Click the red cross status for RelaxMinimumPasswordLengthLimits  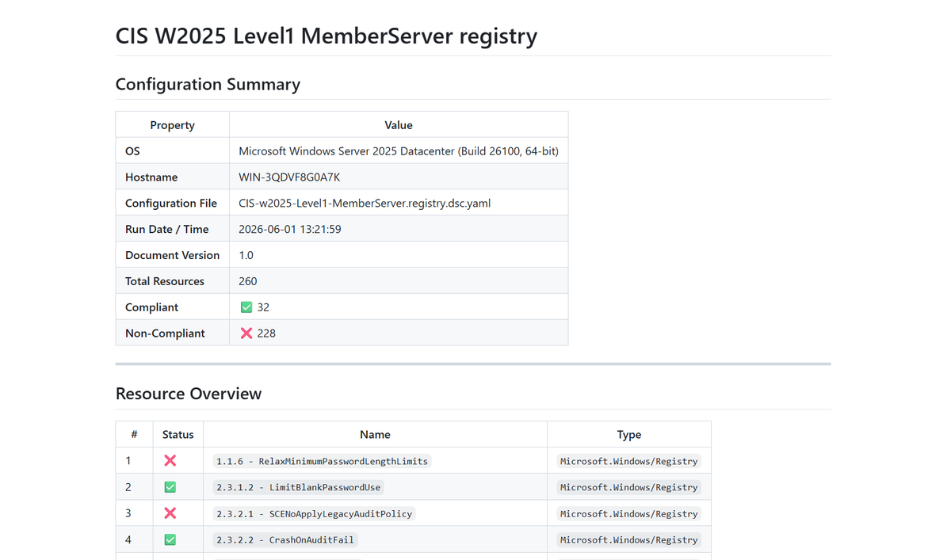click(x=170, y=460)
